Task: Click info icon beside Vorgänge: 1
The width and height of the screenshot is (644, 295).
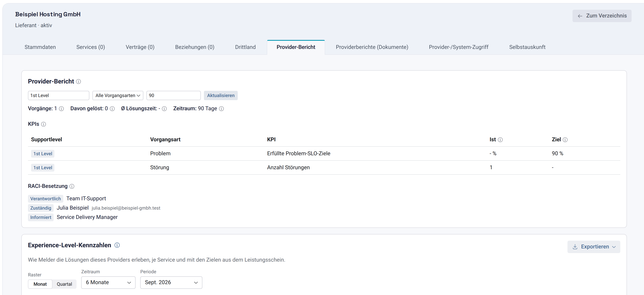Action: tap(61, 109)
